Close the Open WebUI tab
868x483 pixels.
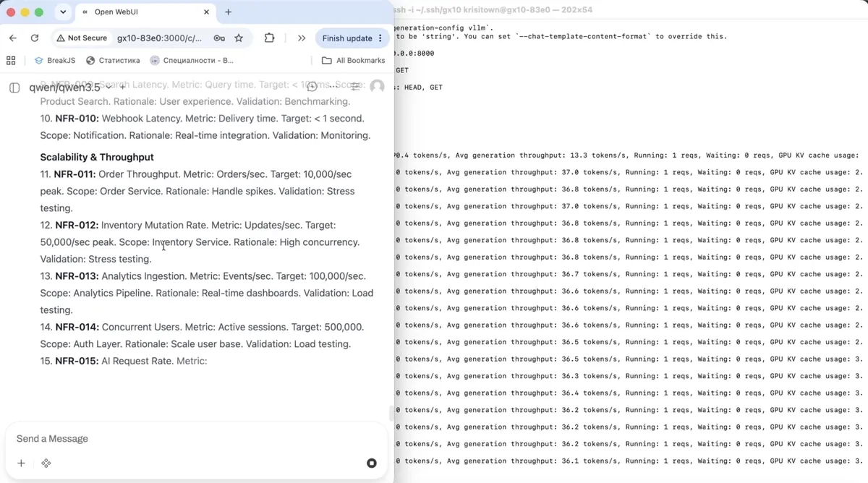[x=206, y=12]
